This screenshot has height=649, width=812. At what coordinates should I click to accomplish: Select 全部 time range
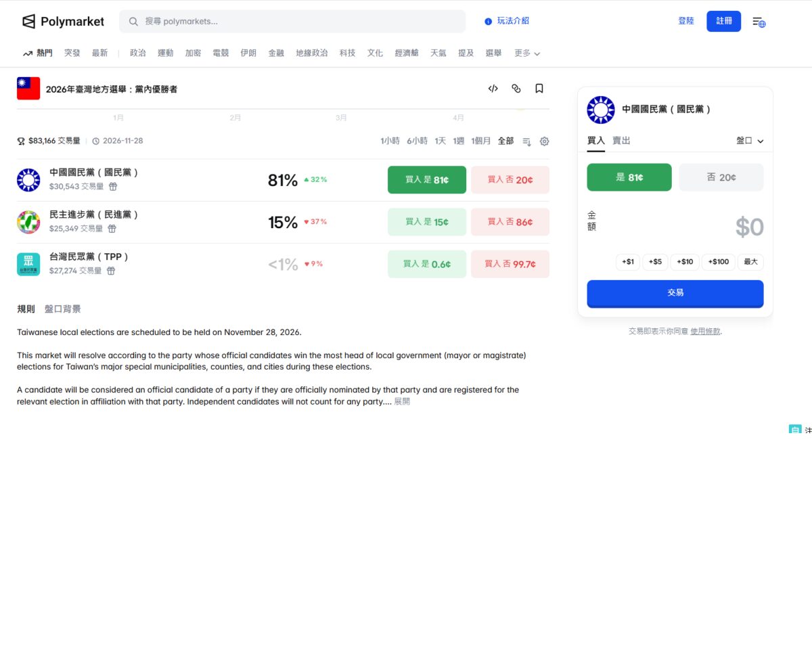coord(505,141)
